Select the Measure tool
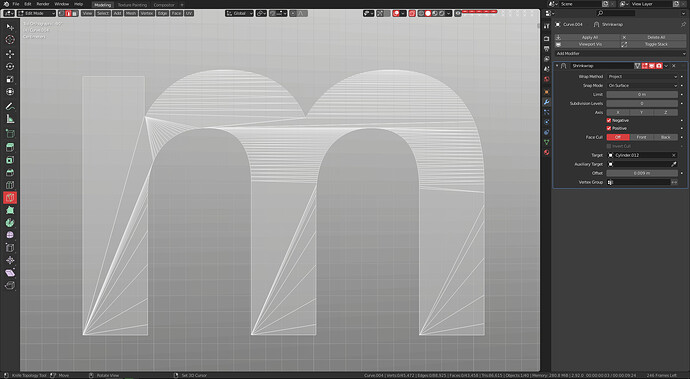Screen dimensions: 690x379 (10, 119)
